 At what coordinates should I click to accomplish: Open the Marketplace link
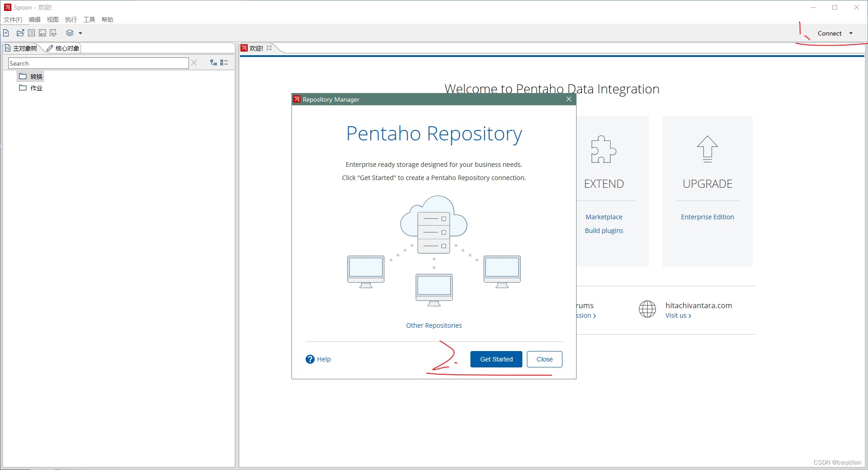pyautogui.click(x=604, y=217)
